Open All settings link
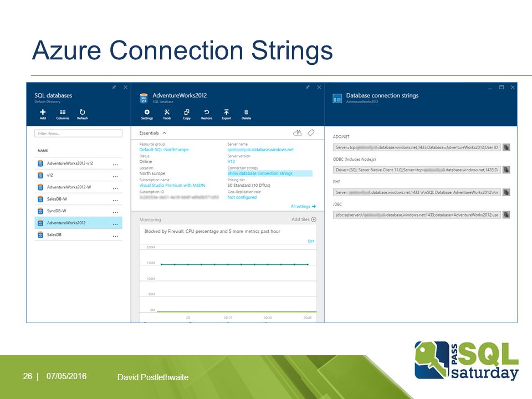This screenshot has width=532, height=399. point(303,206)
